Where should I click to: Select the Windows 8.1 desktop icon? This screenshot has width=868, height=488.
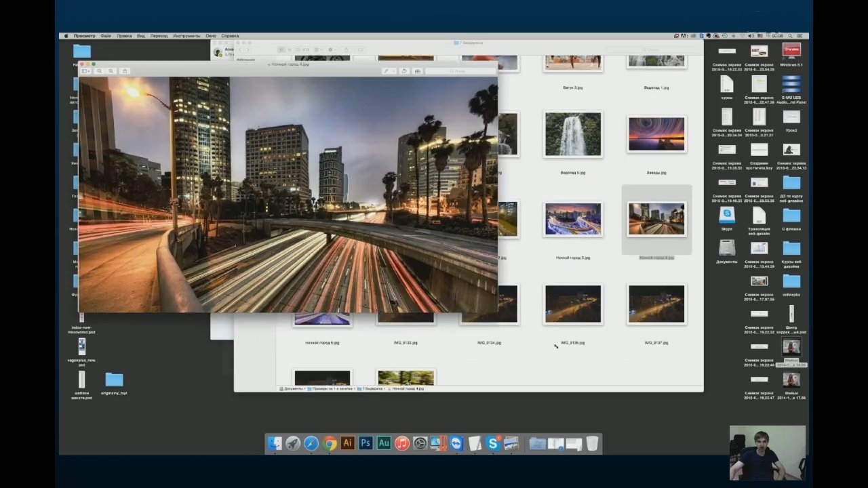pos(791,52)
